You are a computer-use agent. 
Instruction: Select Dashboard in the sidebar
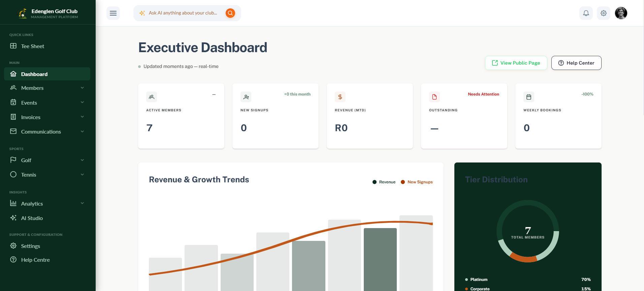tap(47, 74)
